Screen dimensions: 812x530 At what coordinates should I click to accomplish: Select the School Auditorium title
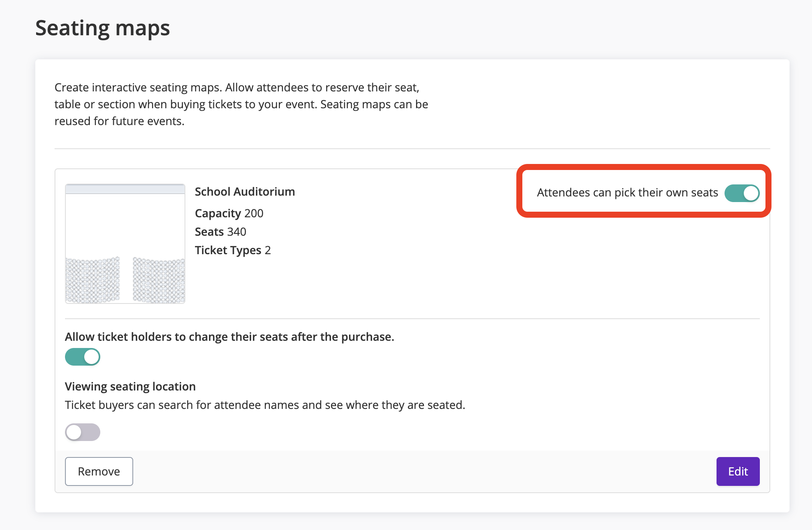[x=245, y=192]
